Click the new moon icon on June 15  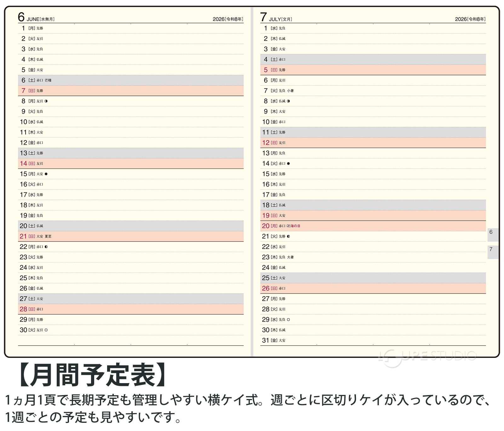coord(46,174)
